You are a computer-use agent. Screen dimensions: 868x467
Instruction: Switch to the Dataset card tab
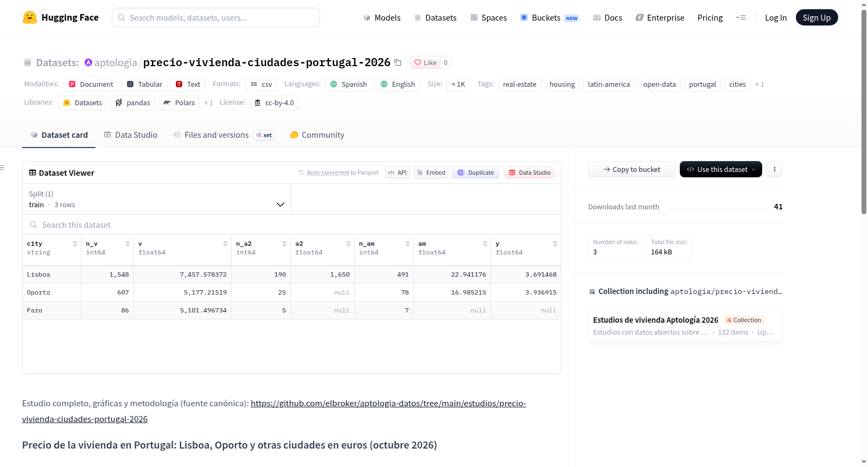coord(59,135)
